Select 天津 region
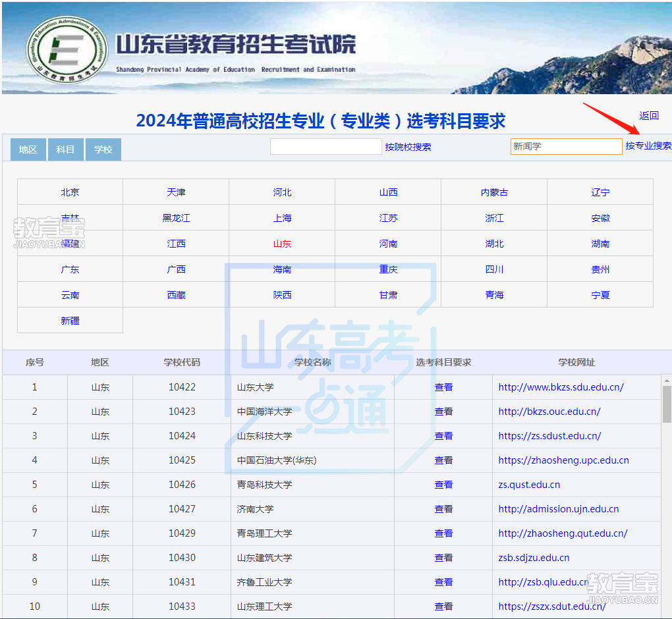 (176, 192)
